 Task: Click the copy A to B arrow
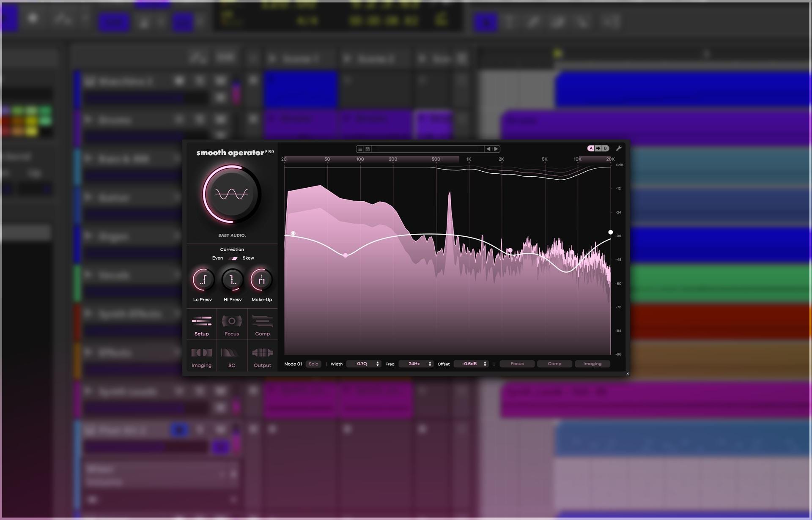[x=598, y=148]
